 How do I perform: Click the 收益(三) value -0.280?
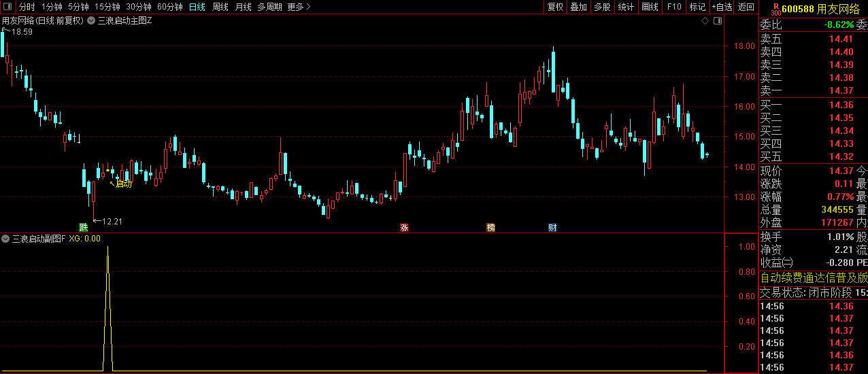[x=839, y=262]
